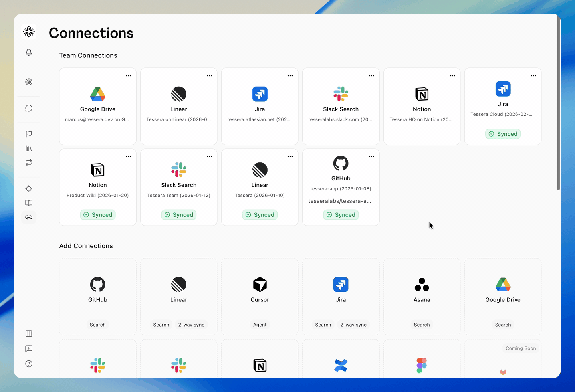
Task: Click the Cursor Agent tag
Action: (x=260, y=325)
